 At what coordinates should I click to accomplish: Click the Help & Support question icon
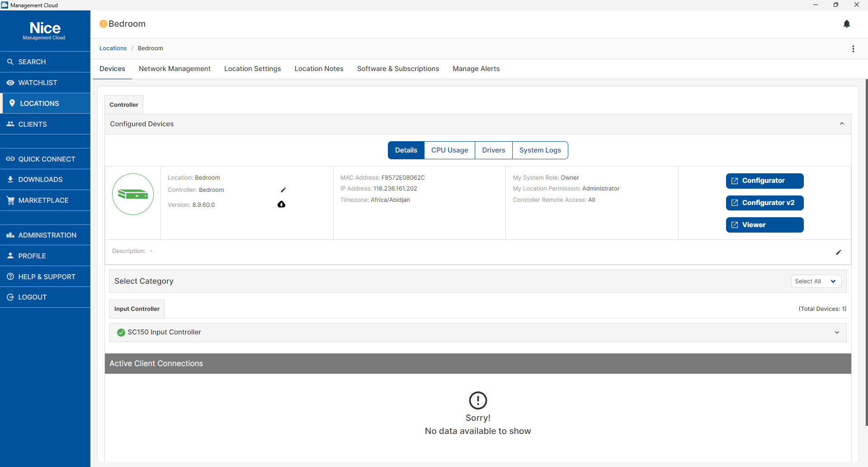click(10, 276)
